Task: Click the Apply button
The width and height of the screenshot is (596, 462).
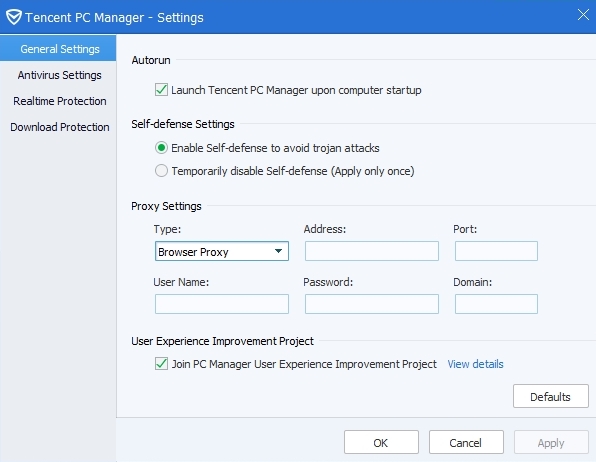Action: tap(551, 442)
